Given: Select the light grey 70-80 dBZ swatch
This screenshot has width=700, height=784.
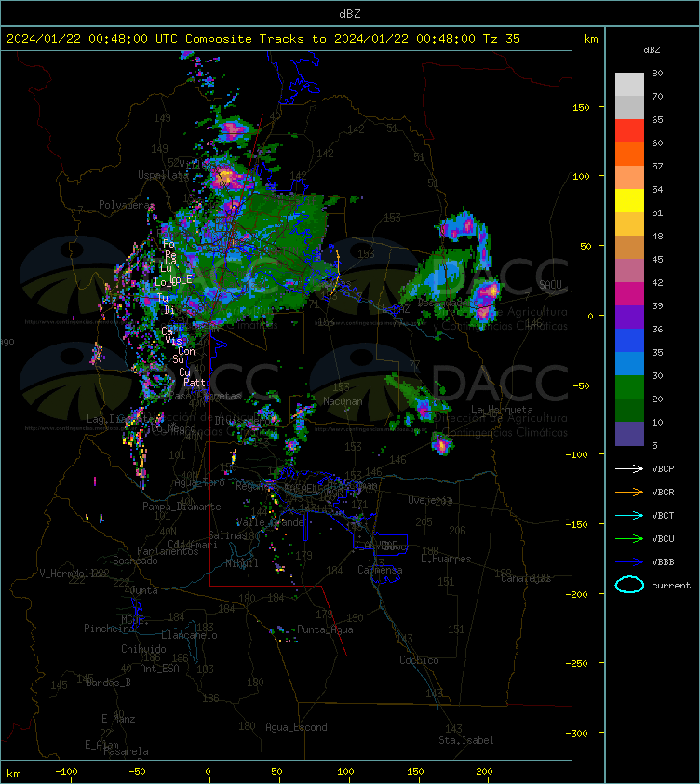Looking at the screenshot, I should [x=629, y=84].
